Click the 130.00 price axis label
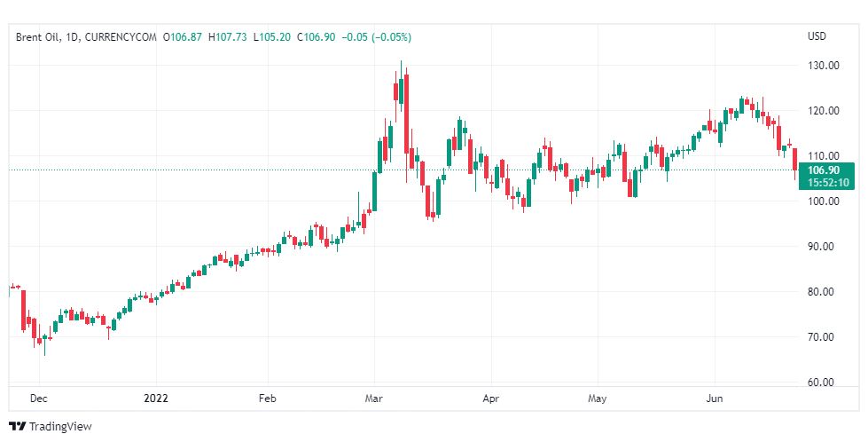 coord(823,66)
